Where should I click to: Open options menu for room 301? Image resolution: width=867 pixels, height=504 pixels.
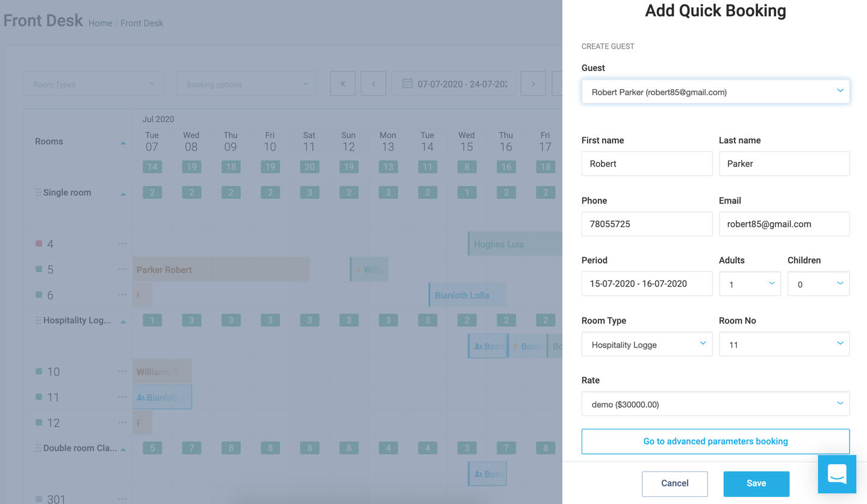(123, 499)
